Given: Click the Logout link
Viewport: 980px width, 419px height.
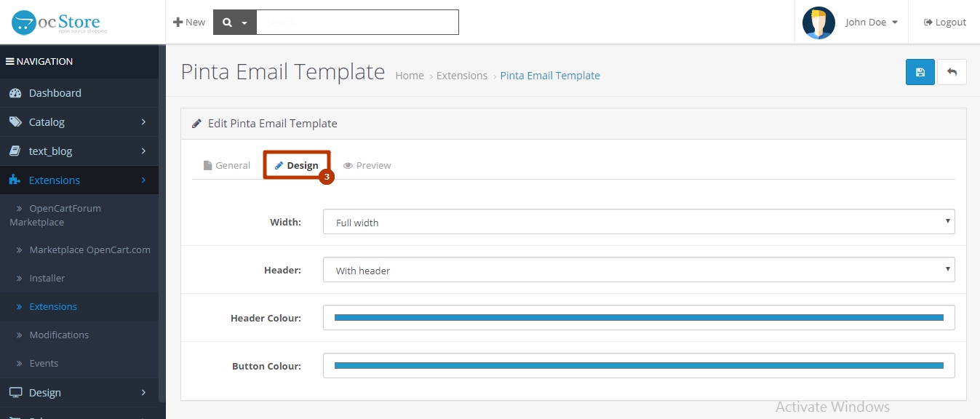Looking at the screenshot, I should 944,23.
